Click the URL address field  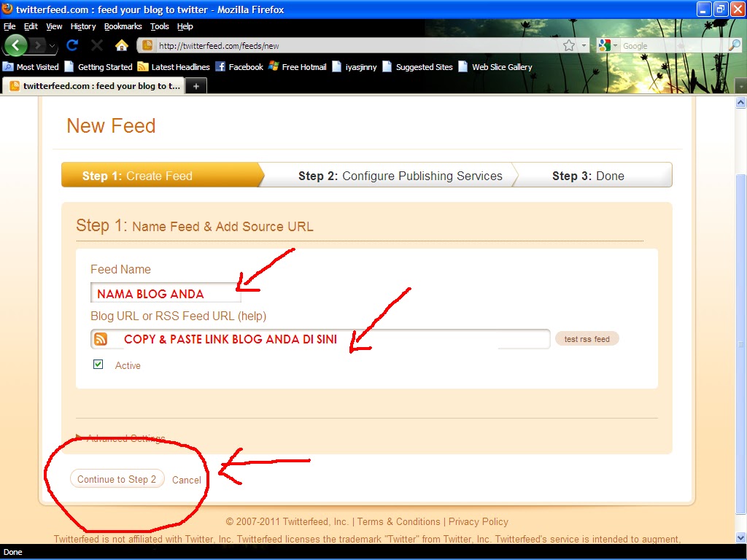pyautogui.click(x=357, y=46)
